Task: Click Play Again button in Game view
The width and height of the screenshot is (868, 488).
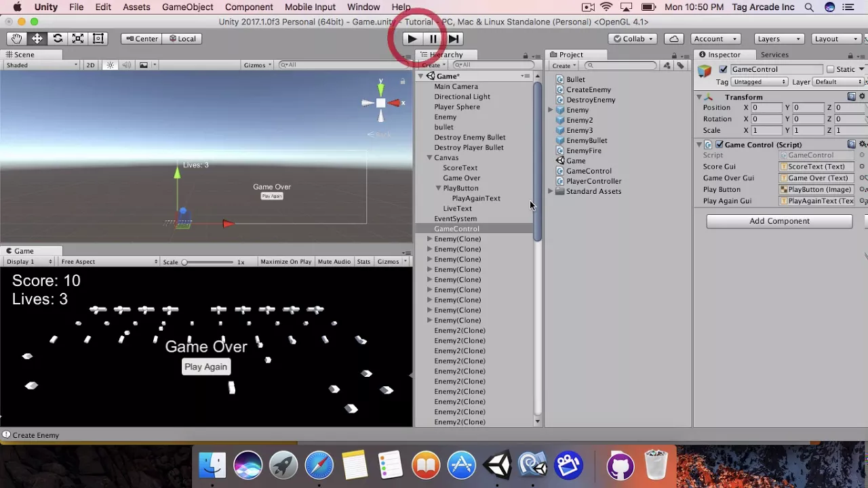Action: pos(205,367)
